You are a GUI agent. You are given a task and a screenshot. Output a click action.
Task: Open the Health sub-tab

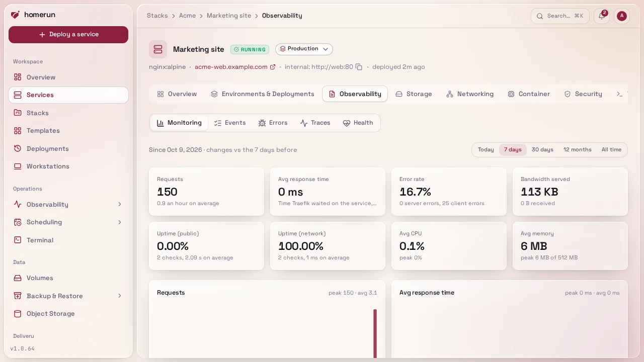click(358, 123)
